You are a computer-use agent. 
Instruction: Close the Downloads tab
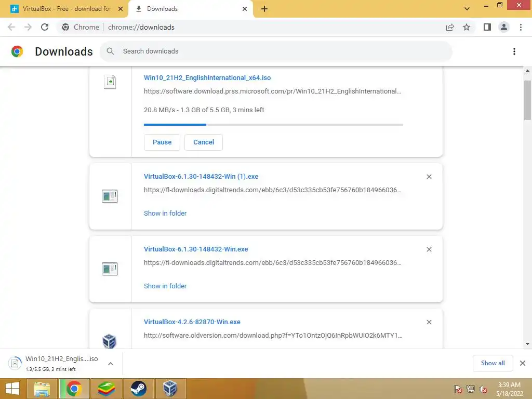click(245, 9)
